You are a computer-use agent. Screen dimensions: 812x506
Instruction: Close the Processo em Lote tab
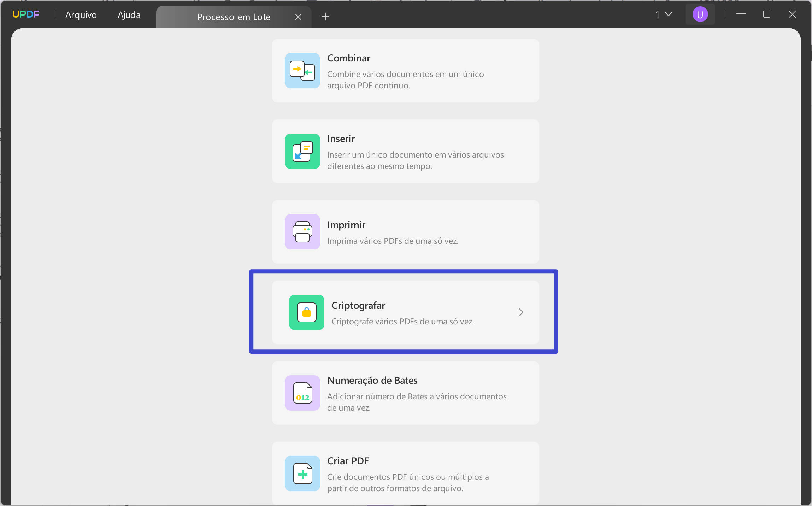point(298,17)
